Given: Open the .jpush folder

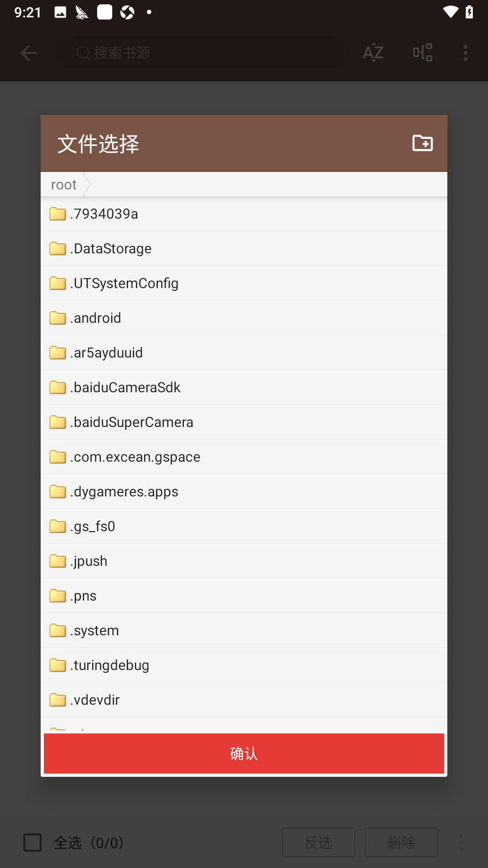Looking at the screenshot, I should 90,561.
